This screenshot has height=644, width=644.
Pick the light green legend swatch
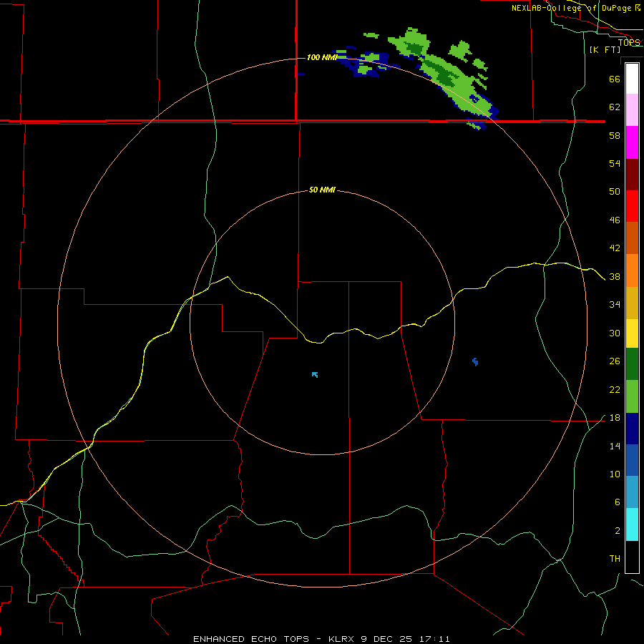tap(632, 396)
